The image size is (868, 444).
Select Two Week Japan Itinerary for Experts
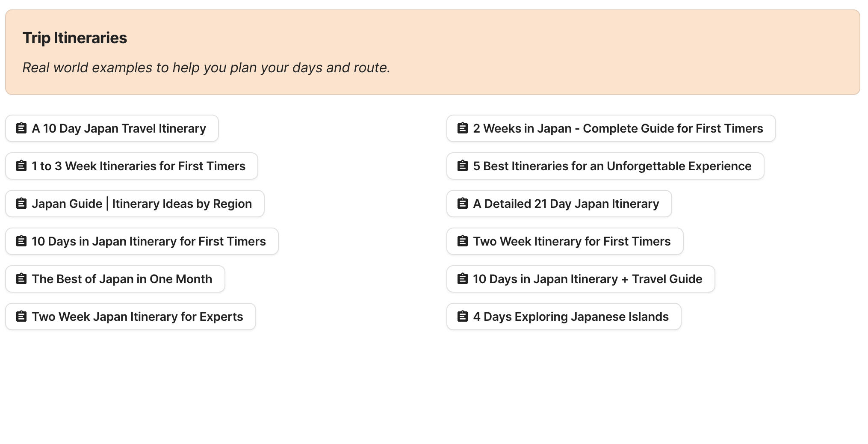[130, 316]
